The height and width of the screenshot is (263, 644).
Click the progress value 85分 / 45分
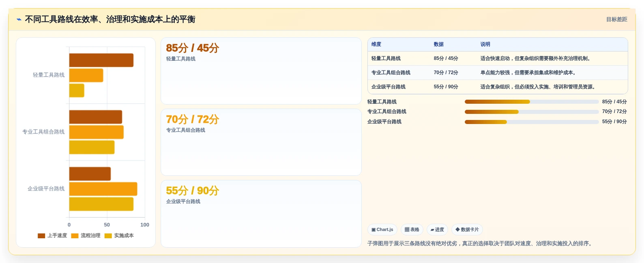pos(614,102)
